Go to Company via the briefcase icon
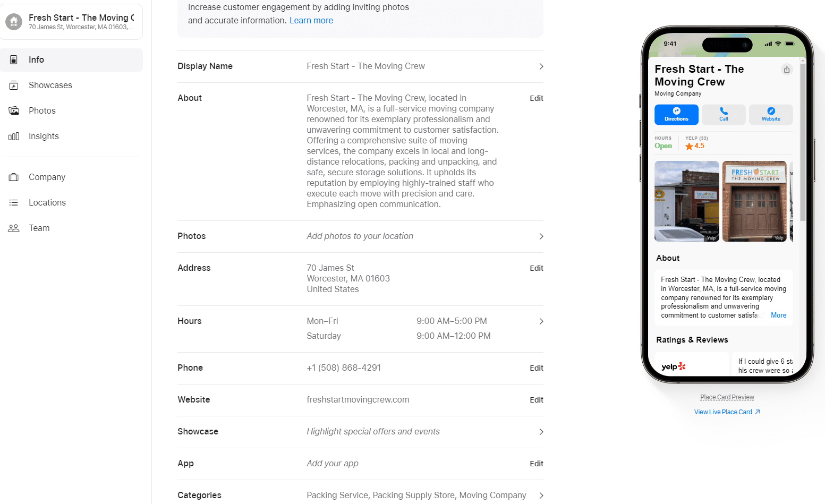 pyautogui.click(x=14, y=177)
